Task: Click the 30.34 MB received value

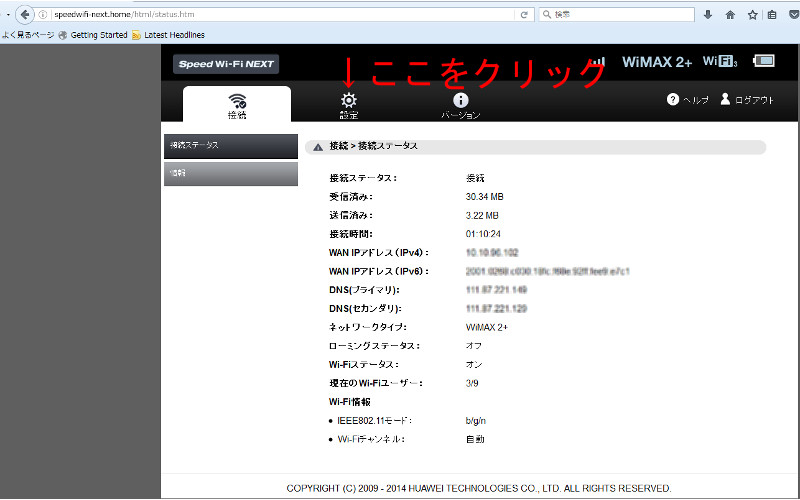Action: pyautogui.click(x=485, y=197)
